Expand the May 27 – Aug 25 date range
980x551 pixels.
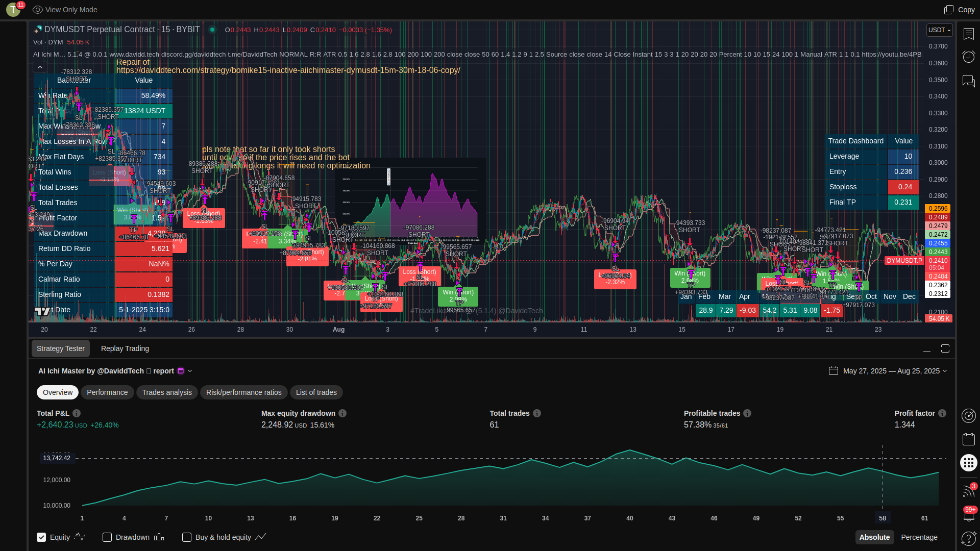tap(895, 371)
